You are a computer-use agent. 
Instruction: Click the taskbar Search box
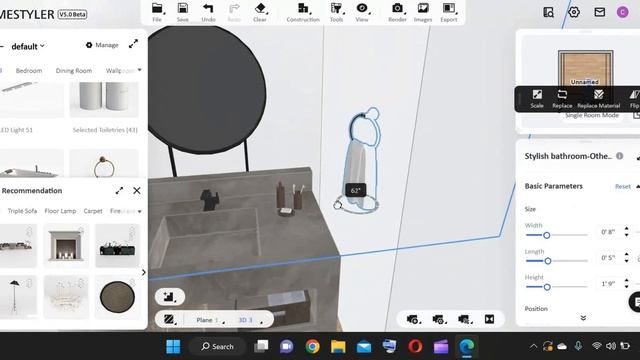(x=218, y=347)
